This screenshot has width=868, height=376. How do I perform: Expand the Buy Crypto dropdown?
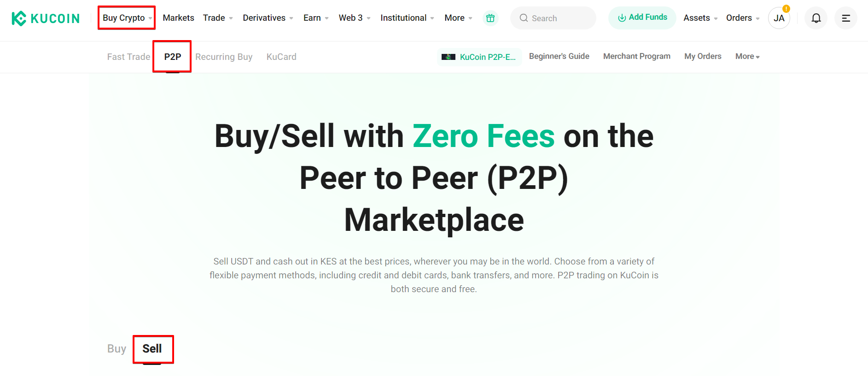pyautogui.click(x=127, y=18)
